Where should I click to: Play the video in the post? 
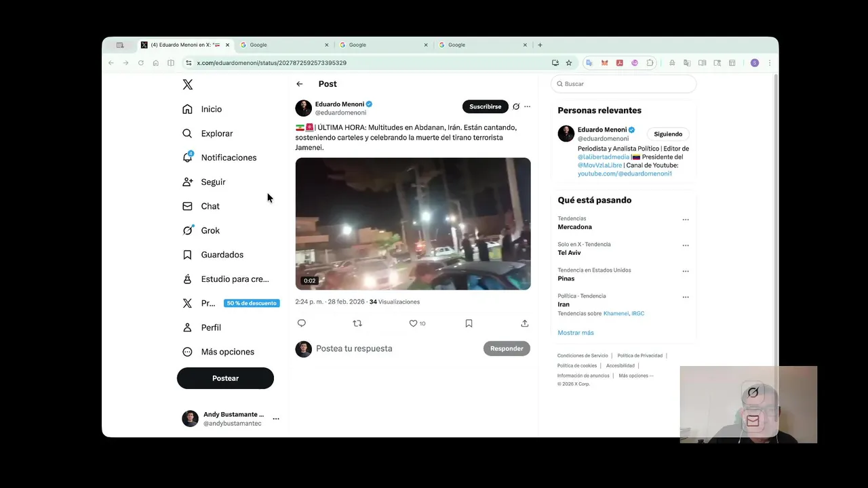(413, 224)
